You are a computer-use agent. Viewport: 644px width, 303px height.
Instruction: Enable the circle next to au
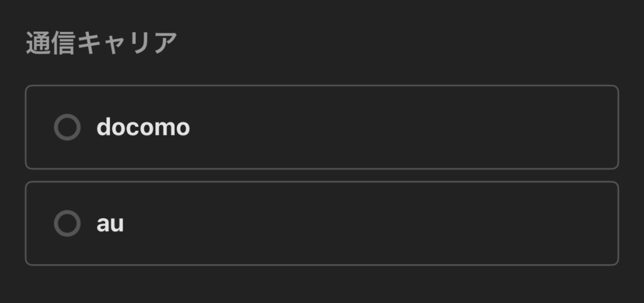pyautogui.click(x=67, y=224)
